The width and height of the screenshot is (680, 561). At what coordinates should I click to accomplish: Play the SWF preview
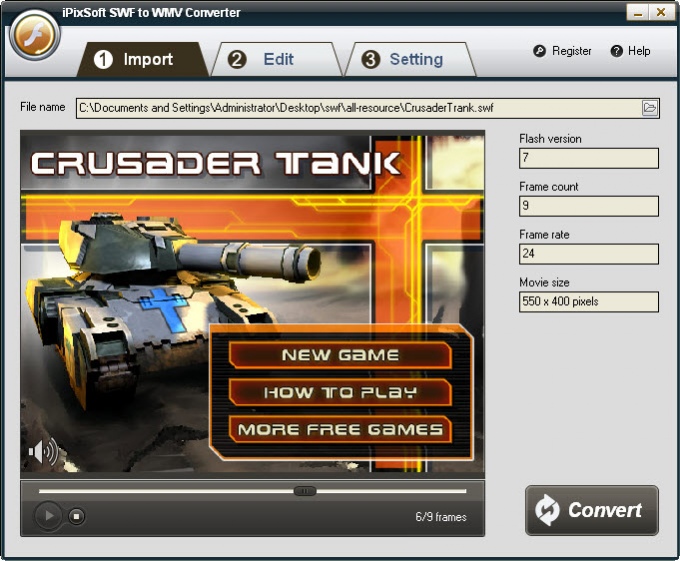pyautogui.click(x=48, y=516)
